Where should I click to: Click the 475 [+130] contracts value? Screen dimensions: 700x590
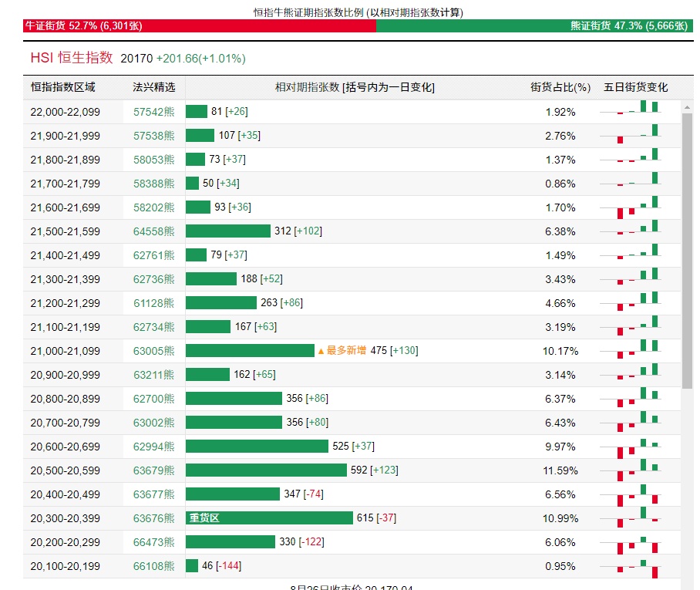pos(394,351)
